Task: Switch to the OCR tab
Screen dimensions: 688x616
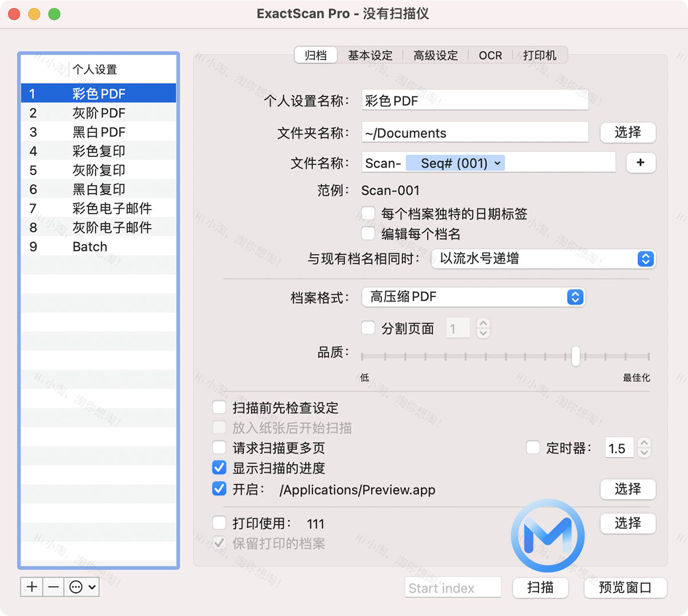Action: (x=490, y=55)
